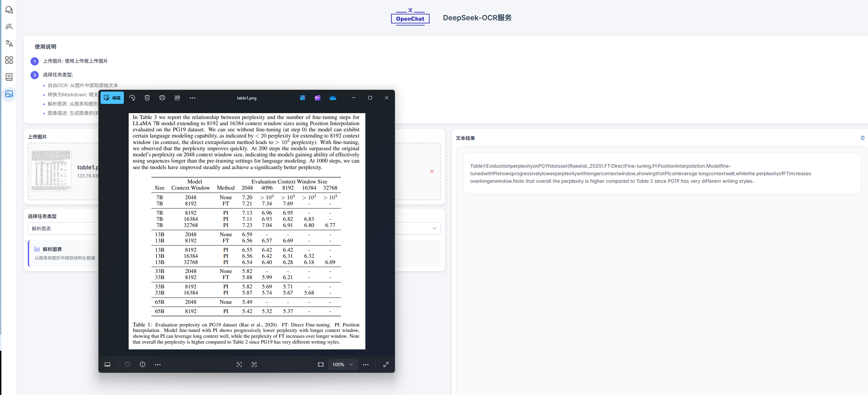Open the translation tool in the sidebar
Image resolution: width=868 pixels, height=395 pixels.
9,44
